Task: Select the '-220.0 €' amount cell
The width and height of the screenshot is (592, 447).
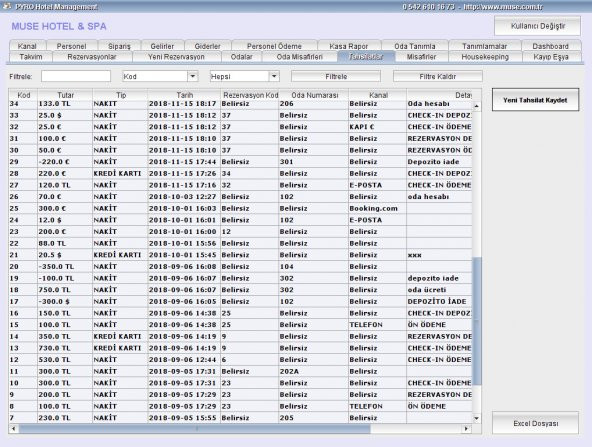Action: click(x=65, y=162)
